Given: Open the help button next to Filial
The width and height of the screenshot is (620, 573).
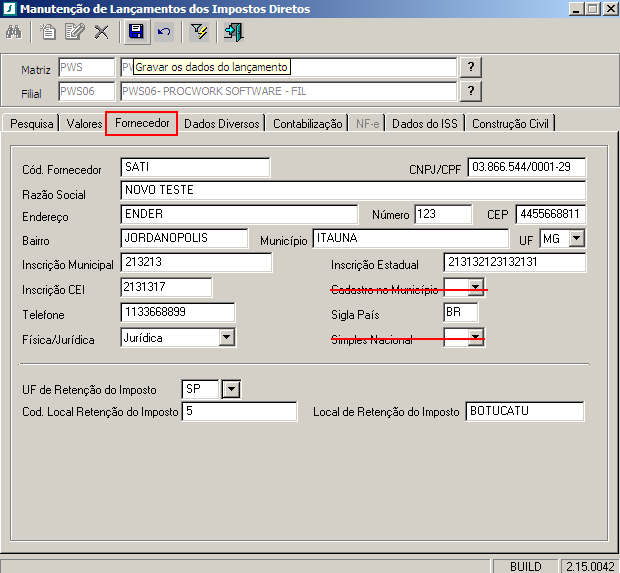Looking at the screenshot, I should pos(471,91).
